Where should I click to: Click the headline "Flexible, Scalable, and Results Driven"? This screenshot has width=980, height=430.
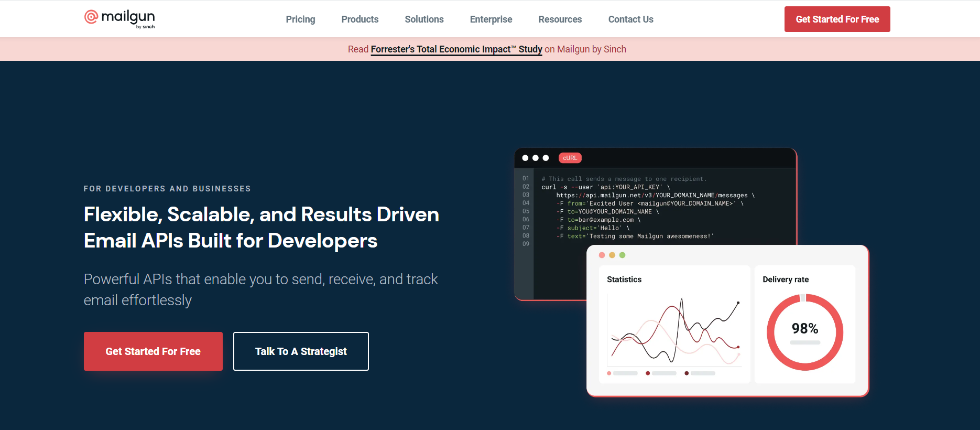[262, 214]
